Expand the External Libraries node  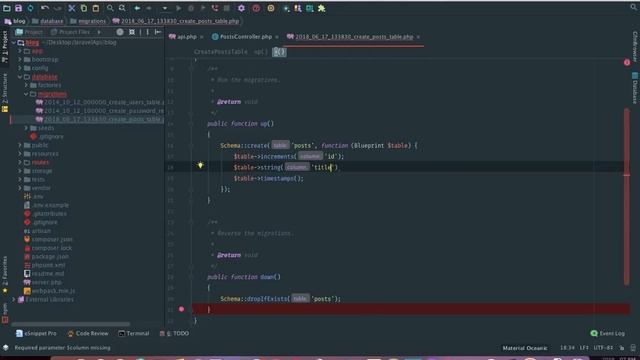tap(13, 300)
